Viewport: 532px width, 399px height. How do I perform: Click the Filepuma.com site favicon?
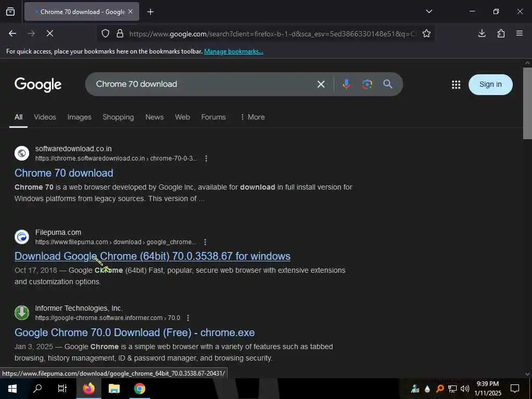click(22, 237)
